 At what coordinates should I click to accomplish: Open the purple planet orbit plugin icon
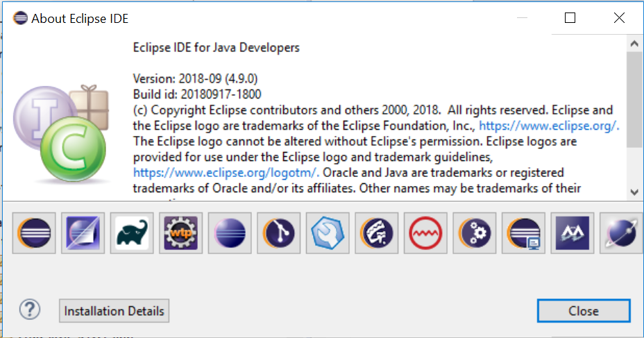(620, 233)
